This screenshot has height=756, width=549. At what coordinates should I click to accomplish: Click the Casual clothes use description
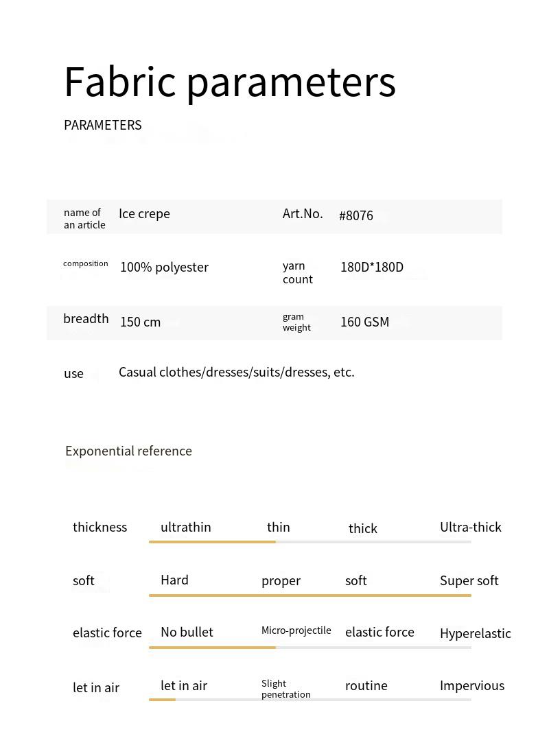point(237,373)
